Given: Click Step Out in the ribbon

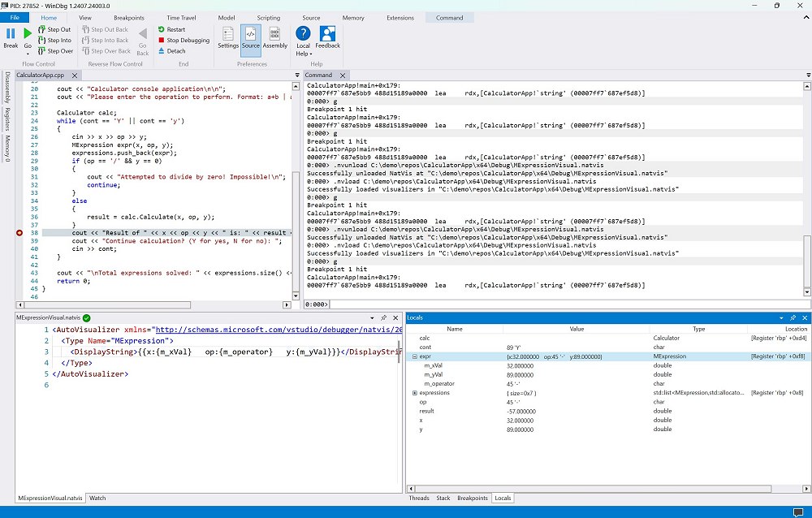Looking at the screenshot, I should click(54, 29).
